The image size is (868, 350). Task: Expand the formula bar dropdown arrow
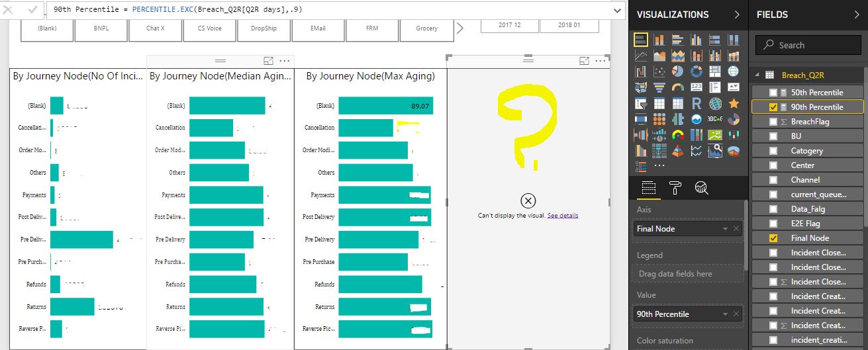[617, 10]
